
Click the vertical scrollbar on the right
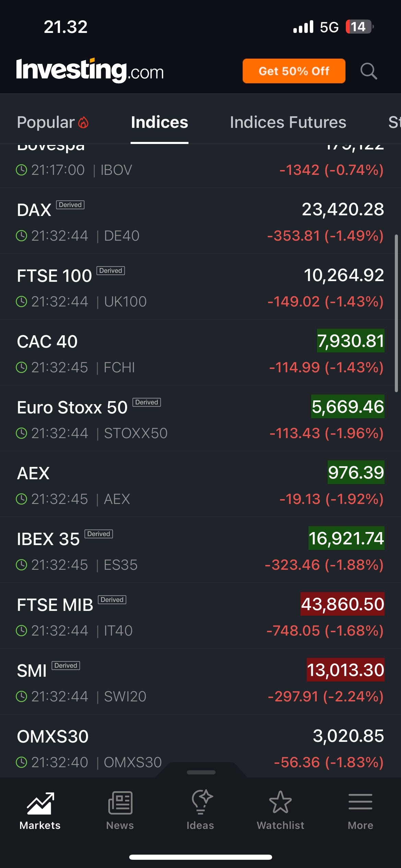tap(396, 313)
